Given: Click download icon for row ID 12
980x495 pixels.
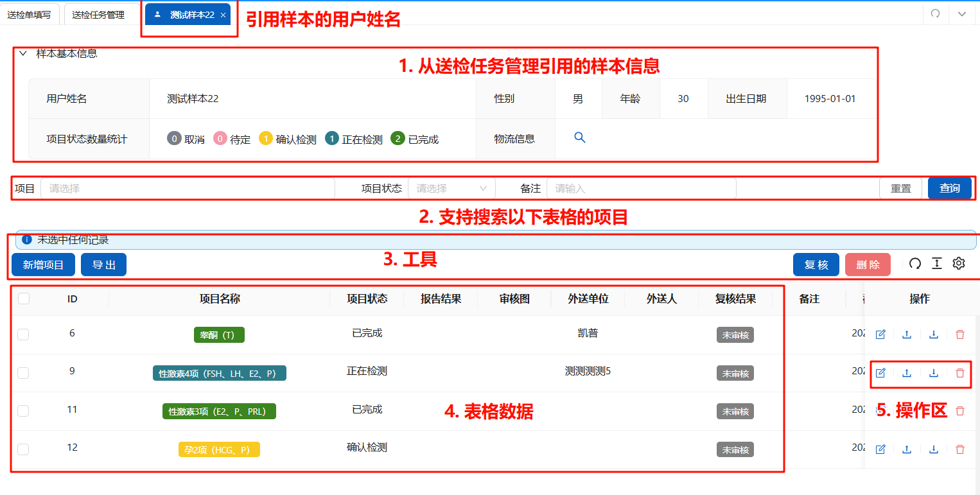Looking at the screenshot, I should pyautogui.click(x=934, y=449).
